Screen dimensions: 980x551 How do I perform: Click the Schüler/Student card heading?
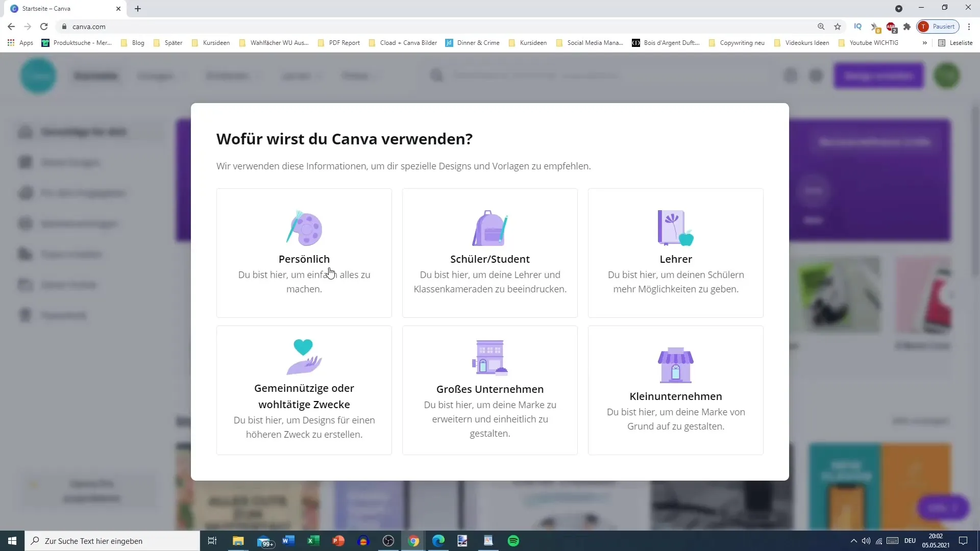(490, 259)
